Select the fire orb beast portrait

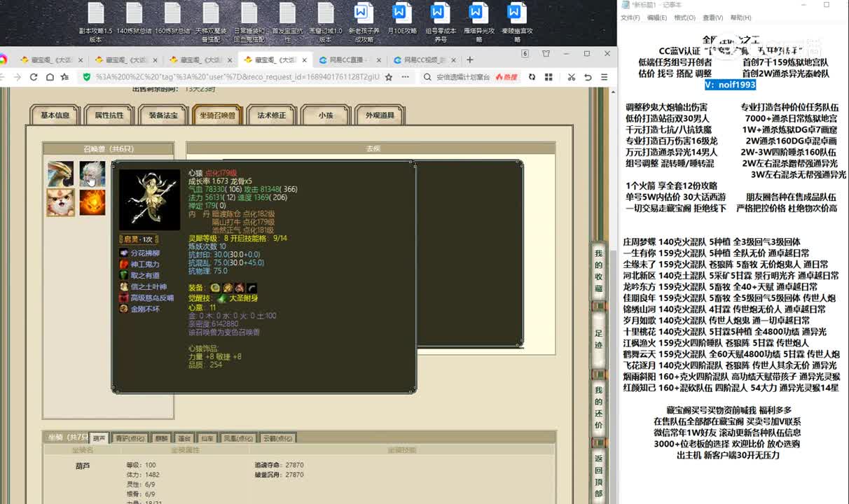tap(92, 202)
